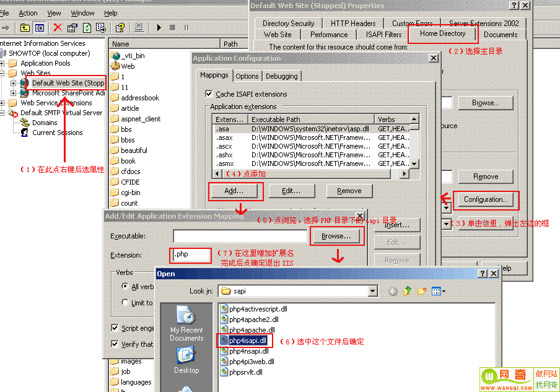The image size is (560, 392).
Task: Click the Forward arrow toolbar icon
Action: tap(6, 27)
